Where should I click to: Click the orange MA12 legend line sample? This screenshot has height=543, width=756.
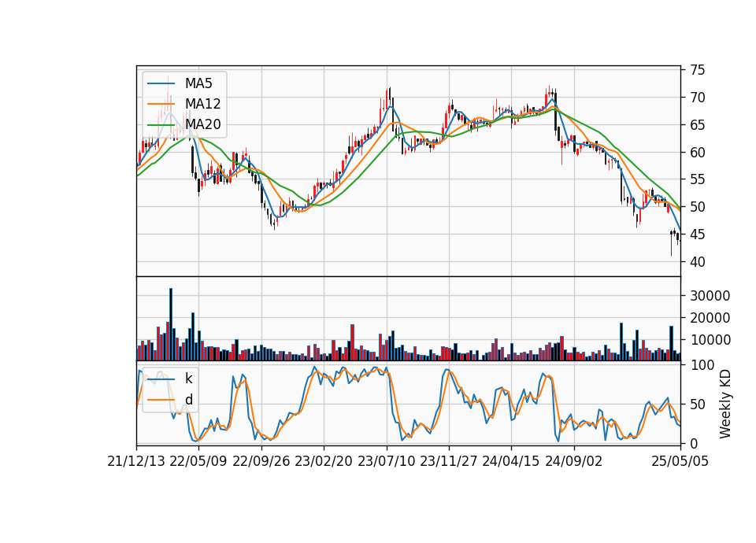point(161,104)
